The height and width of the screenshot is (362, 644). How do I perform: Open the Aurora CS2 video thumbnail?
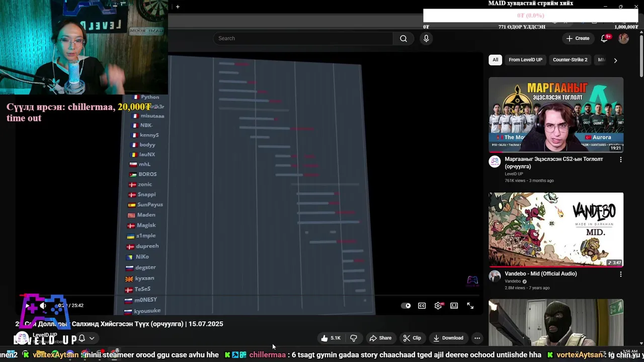coord(556,115)
